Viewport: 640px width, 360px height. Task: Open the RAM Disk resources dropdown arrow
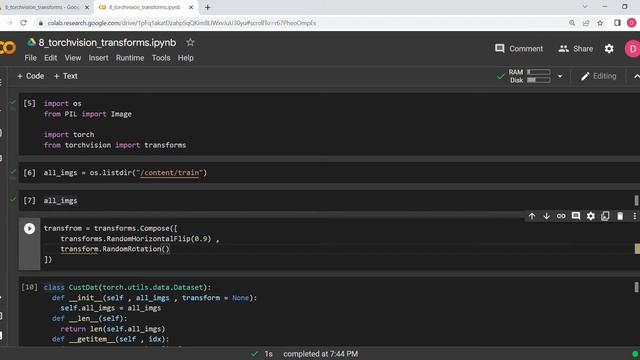tap(560, 76)
